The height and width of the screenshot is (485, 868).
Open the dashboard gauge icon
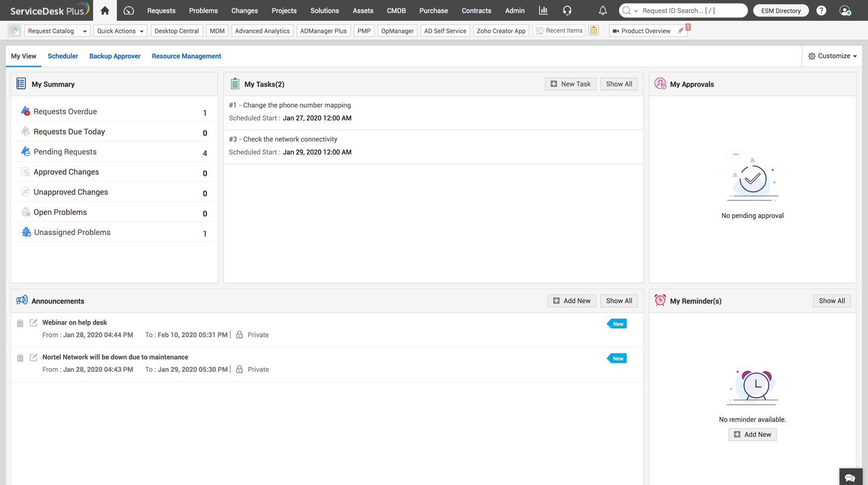pos(129,10)
